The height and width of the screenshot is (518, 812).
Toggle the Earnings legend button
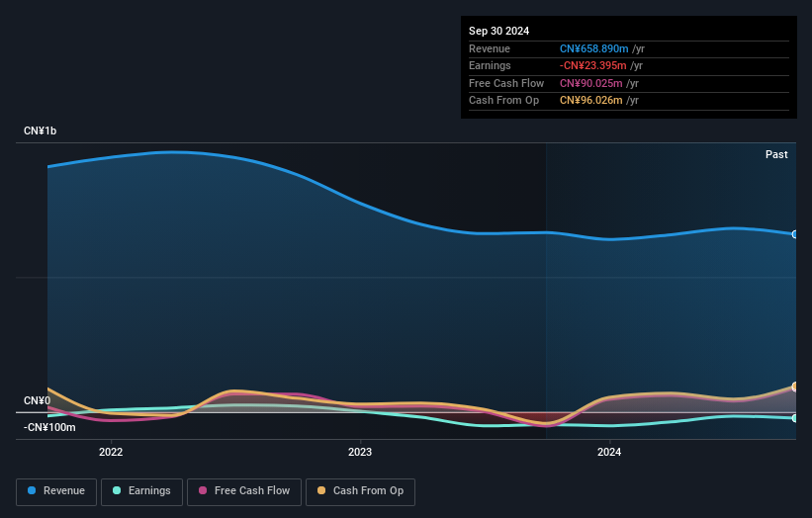(141, 491)
